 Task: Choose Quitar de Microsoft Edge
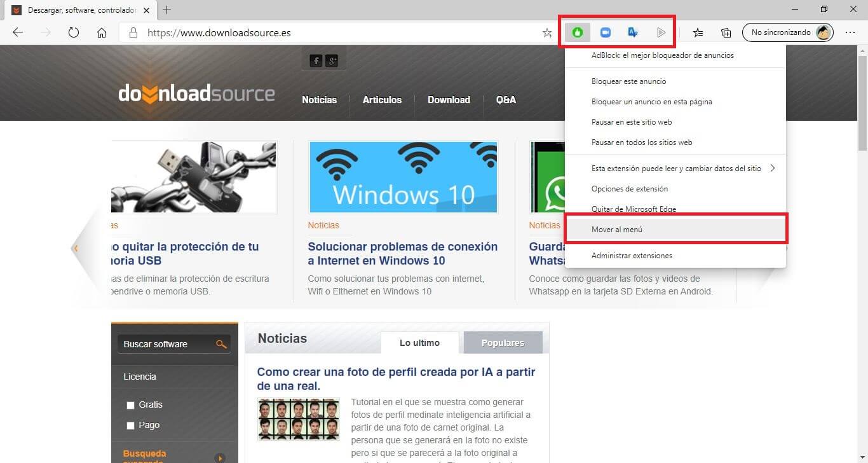675,209
